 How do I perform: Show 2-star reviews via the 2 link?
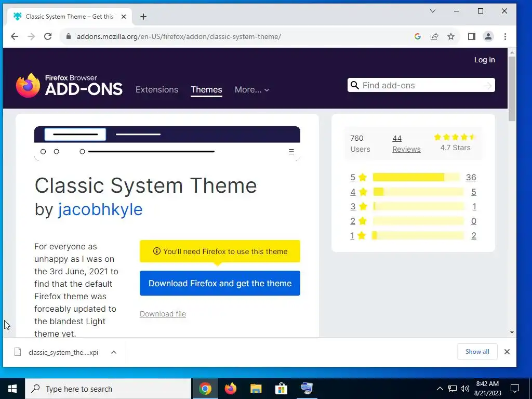pos(353,221)
